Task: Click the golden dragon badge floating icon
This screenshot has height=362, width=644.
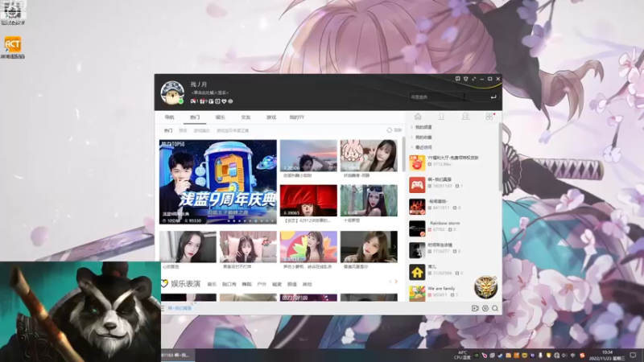Action: pos(486,287)
